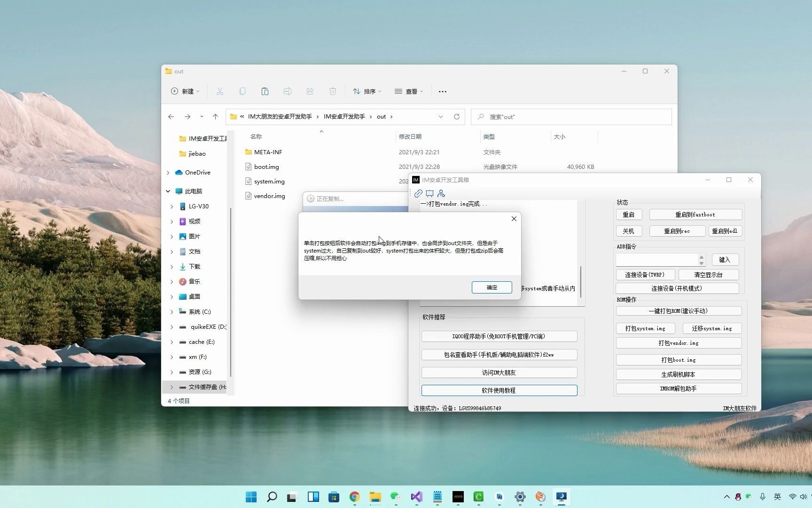
Task: Click the Delete trash icon in Explorer toolbar
Action: 333,91
